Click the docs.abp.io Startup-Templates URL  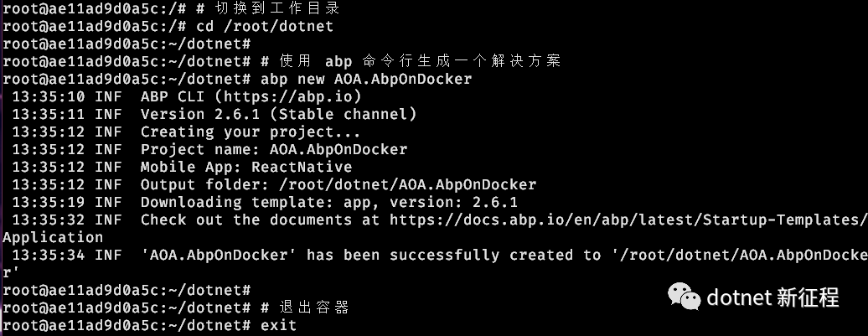point(629,220)
